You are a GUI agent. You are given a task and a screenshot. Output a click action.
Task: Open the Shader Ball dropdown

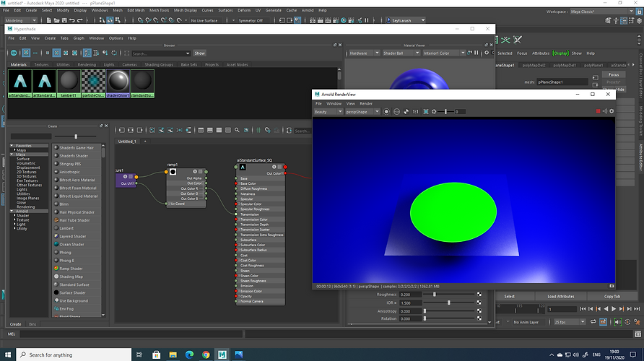click(401, 53)
